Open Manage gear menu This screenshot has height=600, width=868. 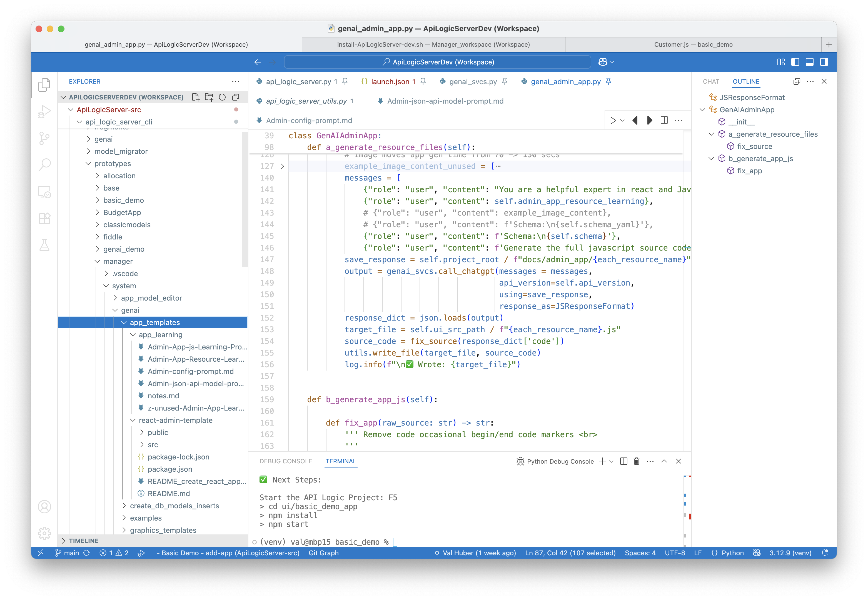44,533
